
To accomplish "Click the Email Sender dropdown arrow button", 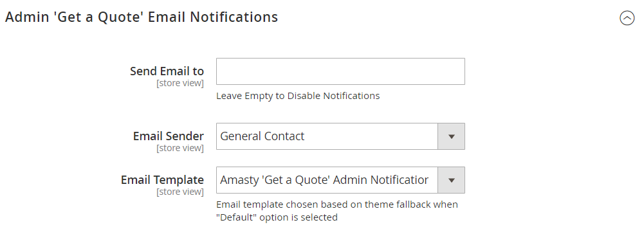I will 452,136.
